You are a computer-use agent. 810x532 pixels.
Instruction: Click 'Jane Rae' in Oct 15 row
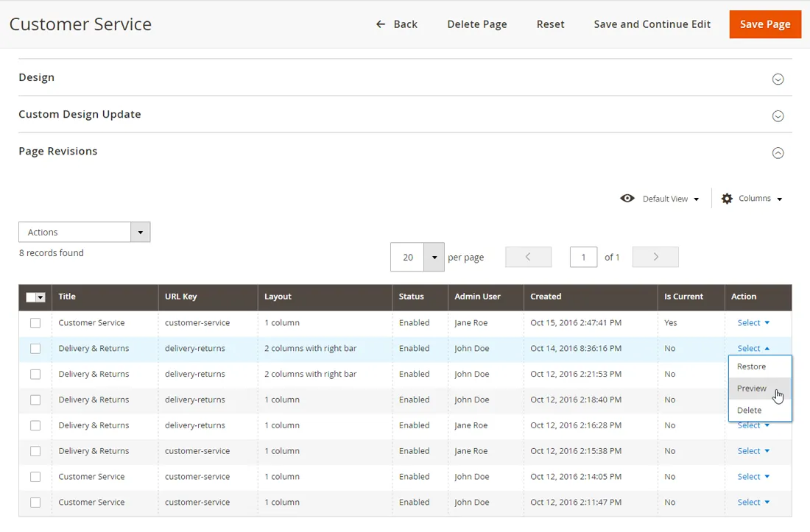coord(471,322)
